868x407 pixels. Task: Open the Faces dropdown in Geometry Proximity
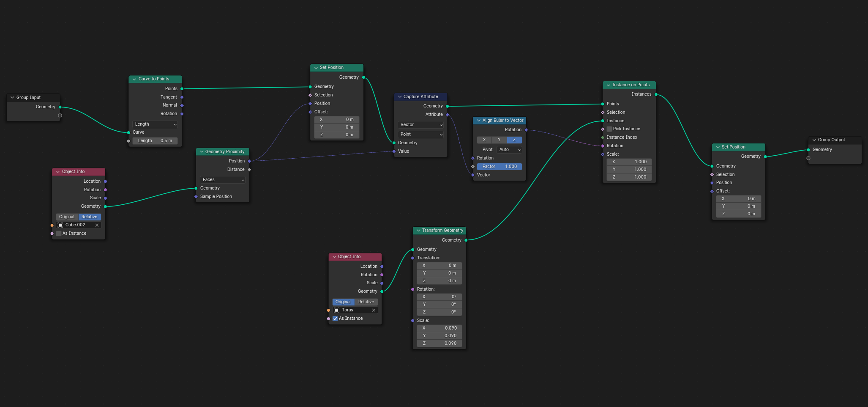[x=223, y=180]
